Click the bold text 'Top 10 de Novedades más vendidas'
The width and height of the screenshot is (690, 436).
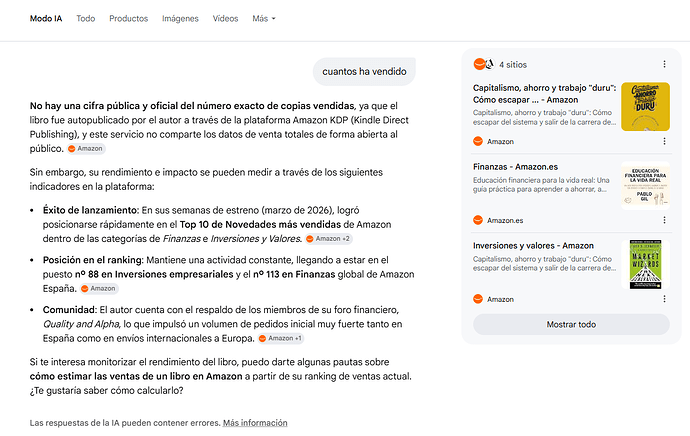pyautogui.click(x=260, y=224)
